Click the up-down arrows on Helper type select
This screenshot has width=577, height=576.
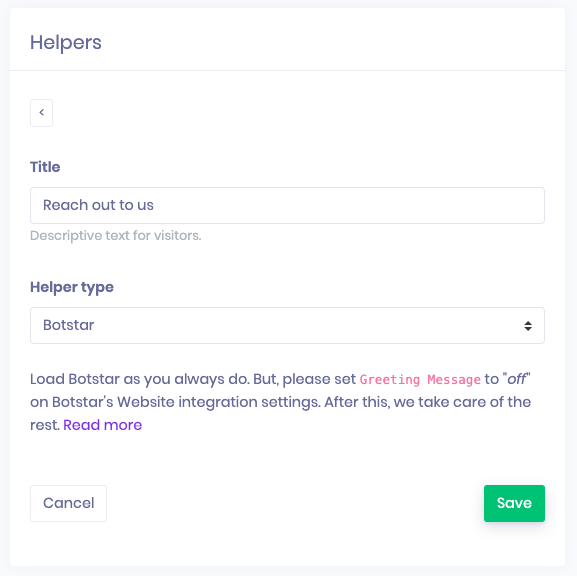pos(528,326)
